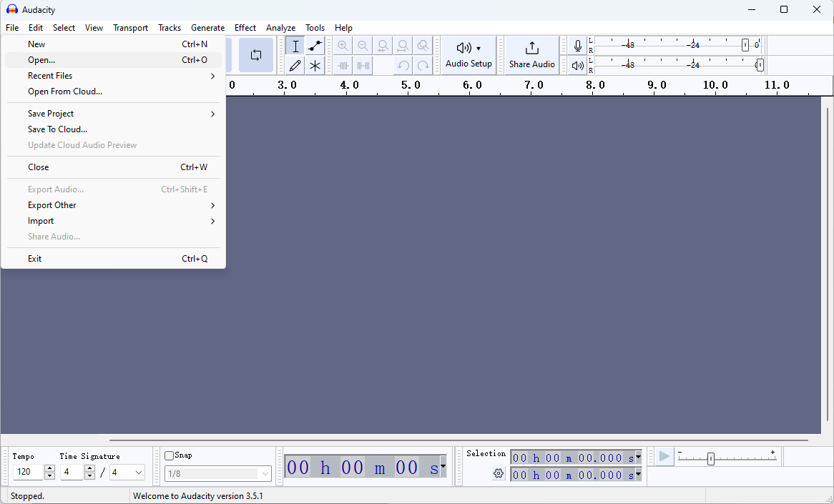
Task: Click the microphone record meter icon
Action: (578, 46)
